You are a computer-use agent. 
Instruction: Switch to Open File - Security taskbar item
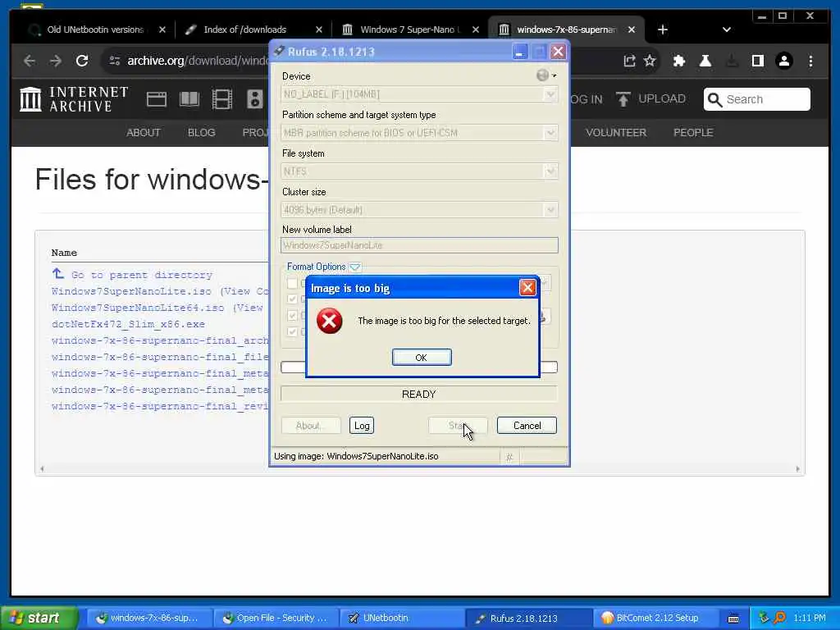pyautogui.click(x=276, y=619)
